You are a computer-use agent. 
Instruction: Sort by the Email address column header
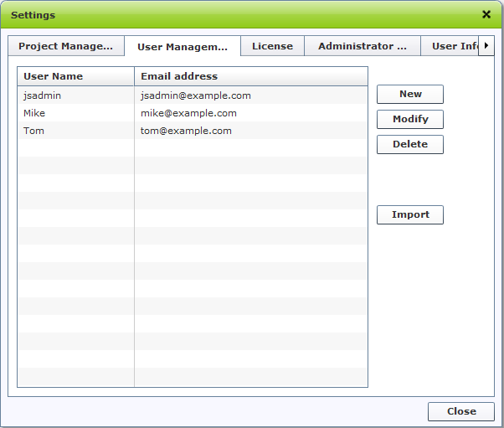tap(251, 76)
